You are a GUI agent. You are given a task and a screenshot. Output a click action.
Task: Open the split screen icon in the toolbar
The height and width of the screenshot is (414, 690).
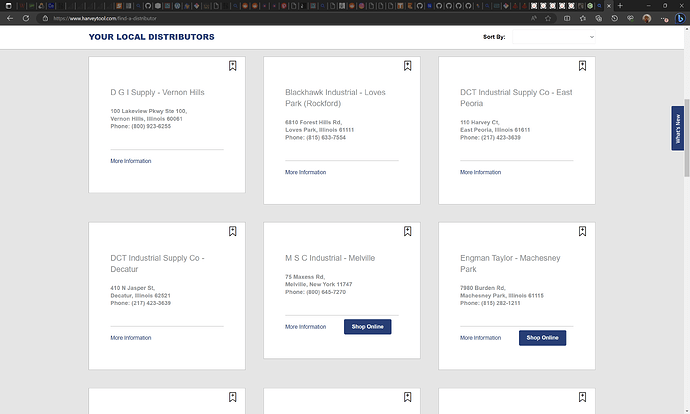pyautogui.click(x=567, y=18)
